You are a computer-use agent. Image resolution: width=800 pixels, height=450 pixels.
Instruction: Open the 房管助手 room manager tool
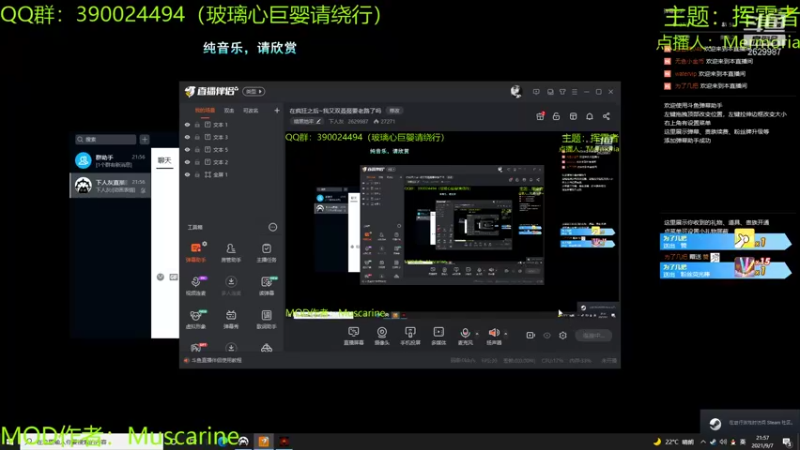coord(231,253)
